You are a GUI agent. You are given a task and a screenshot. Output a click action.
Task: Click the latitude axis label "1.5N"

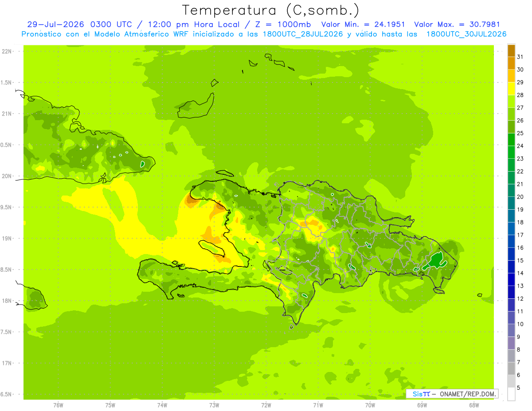coord(6,82)
